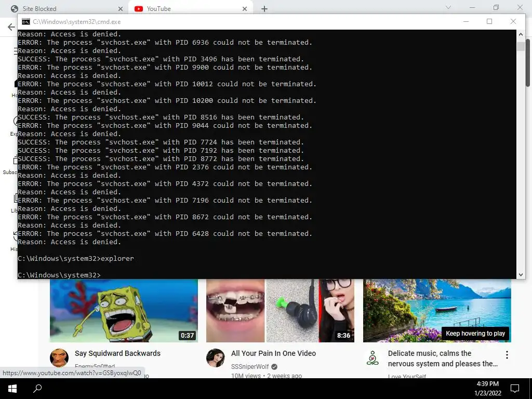
Task: Go back in the browser
Action: (11, 27)
